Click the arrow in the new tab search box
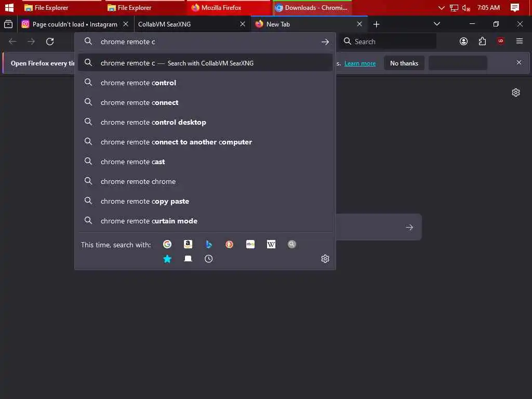 [x=409, y=228]
